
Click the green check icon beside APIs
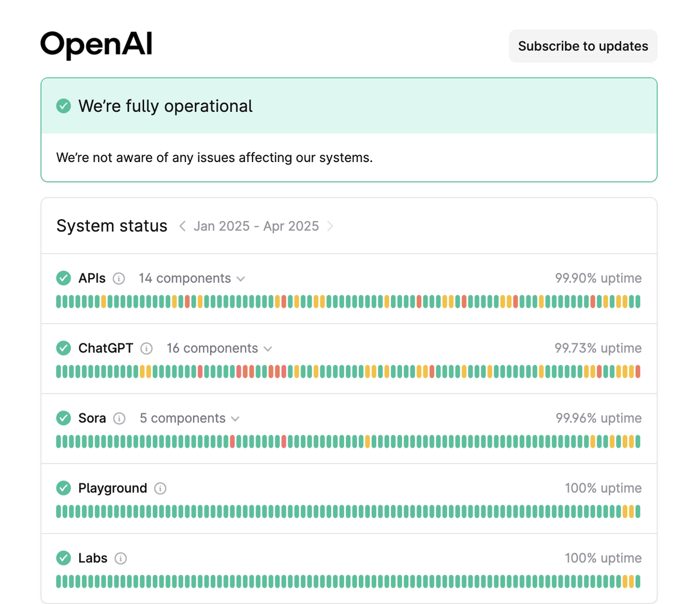64,279
